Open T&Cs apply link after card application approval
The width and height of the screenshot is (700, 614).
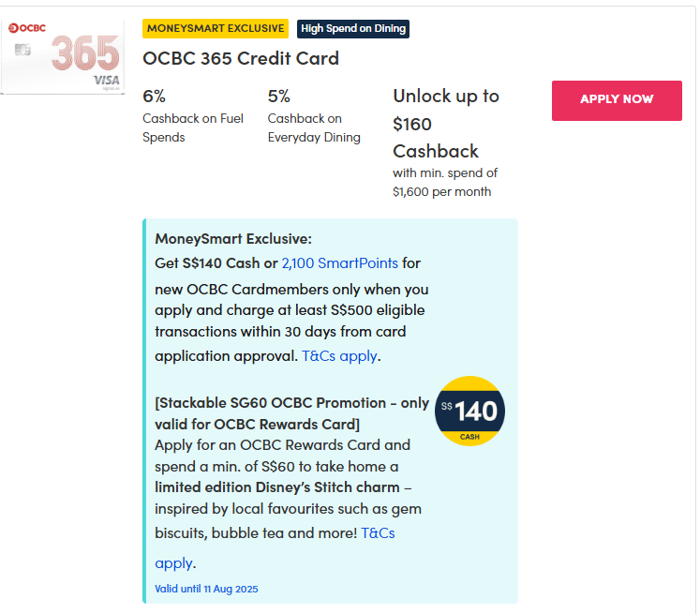[x=341, y=356]
